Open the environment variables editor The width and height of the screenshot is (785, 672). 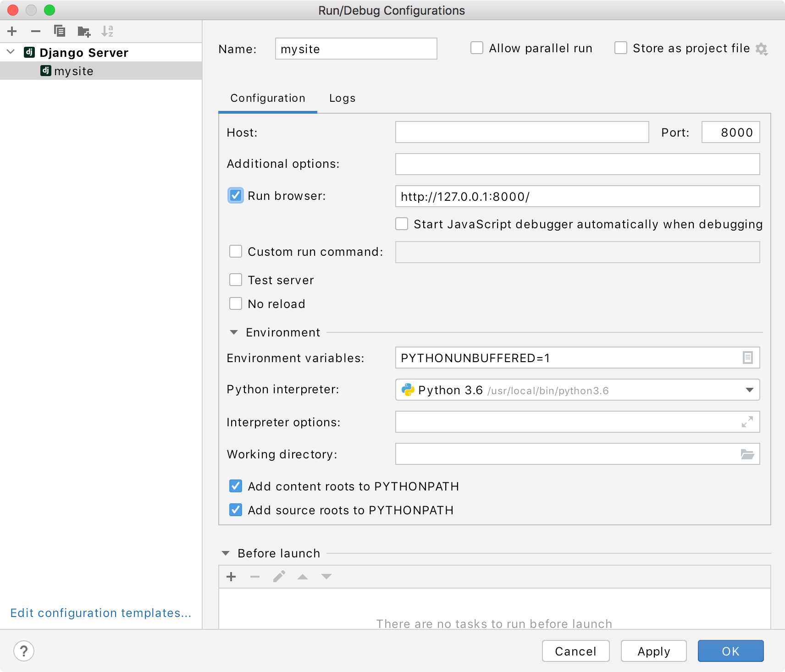point(747,358)
